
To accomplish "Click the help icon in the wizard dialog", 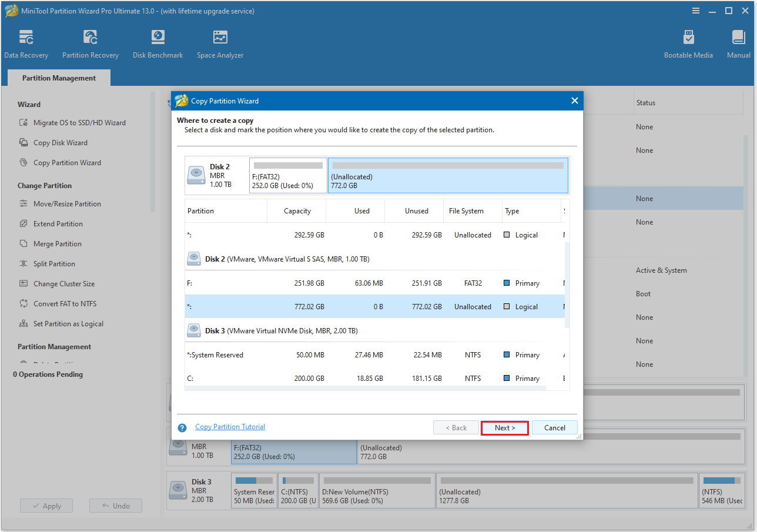I will coord(182,427).
